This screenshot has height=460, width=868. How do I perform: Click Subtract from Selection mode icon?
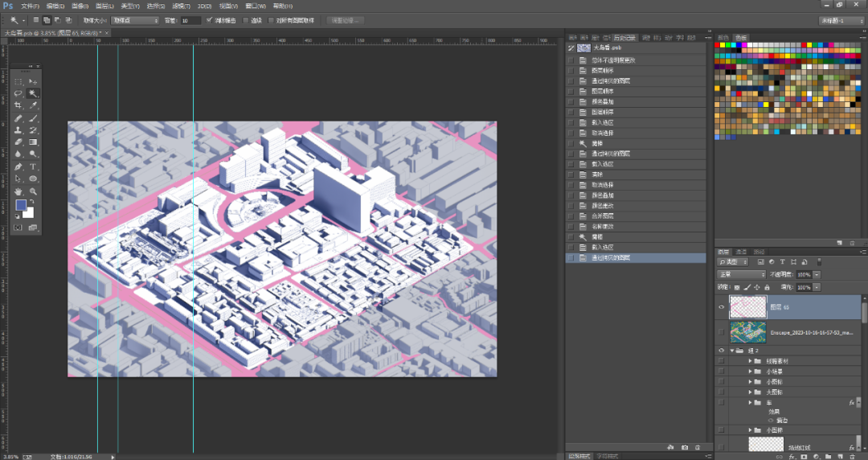[57, 20]
